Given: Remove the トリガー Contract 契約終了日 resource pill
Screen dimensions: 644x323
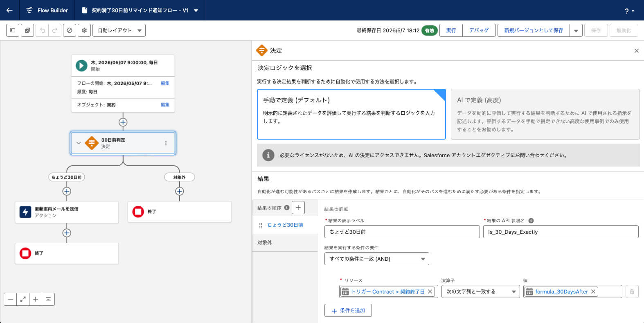Looking at the screenshot, I should click(430, 291).
